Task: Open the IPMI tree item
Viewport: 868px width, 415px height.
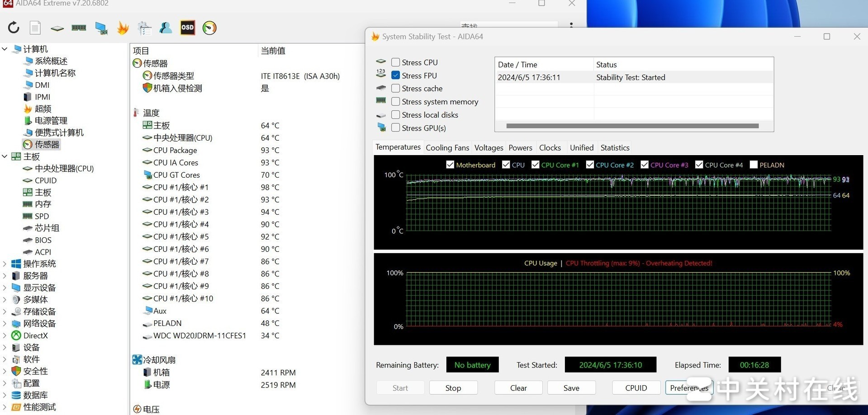Action: coord(43,97)
